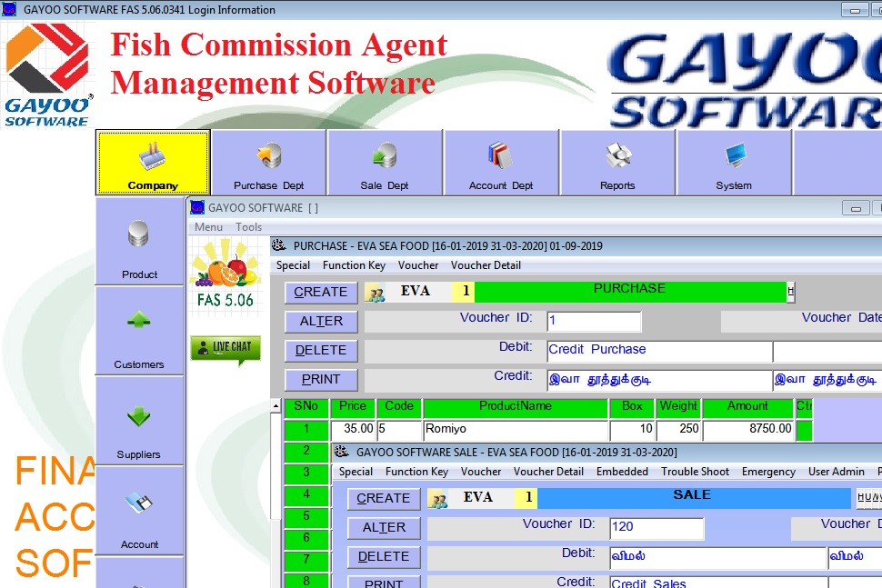Click the Amount column header
Image resolution: width=882 pixels, height=588 pixels.
pos(748,407)
